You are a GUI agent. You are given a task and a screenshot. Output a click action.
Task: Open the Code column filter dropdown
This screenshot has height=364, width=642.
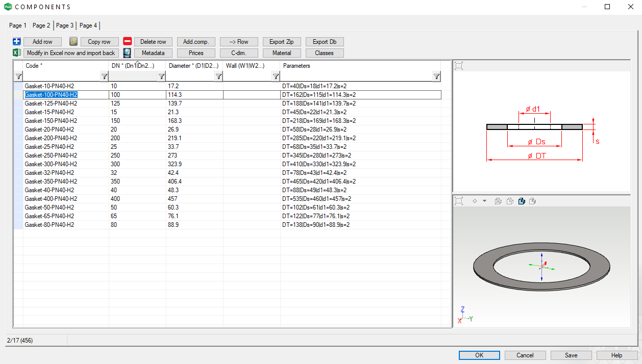(x=104, y=76)
